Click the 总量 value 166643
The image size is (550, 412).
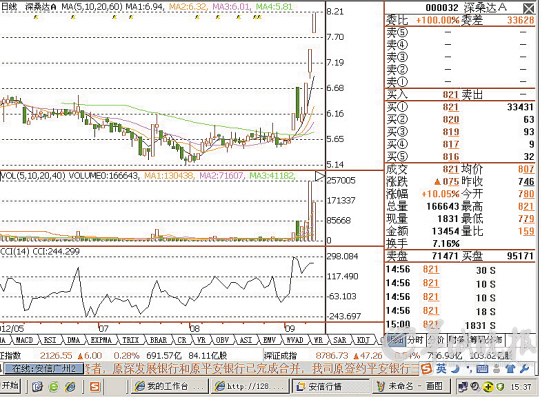point(443,206)
